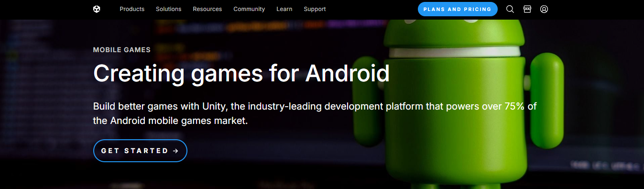Click the Unity cube logo
The height and width of the screenshot is (189, 644).
(97, 9)
